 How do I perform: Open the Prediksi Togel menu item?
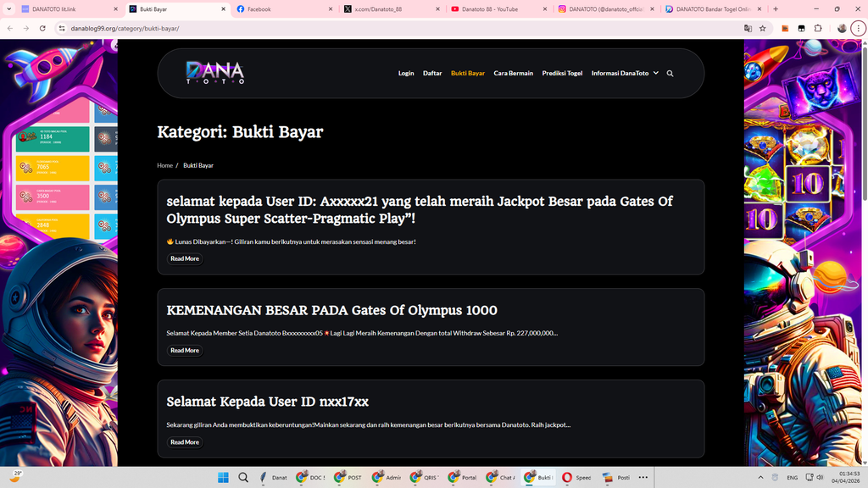[x=562, y=73]
